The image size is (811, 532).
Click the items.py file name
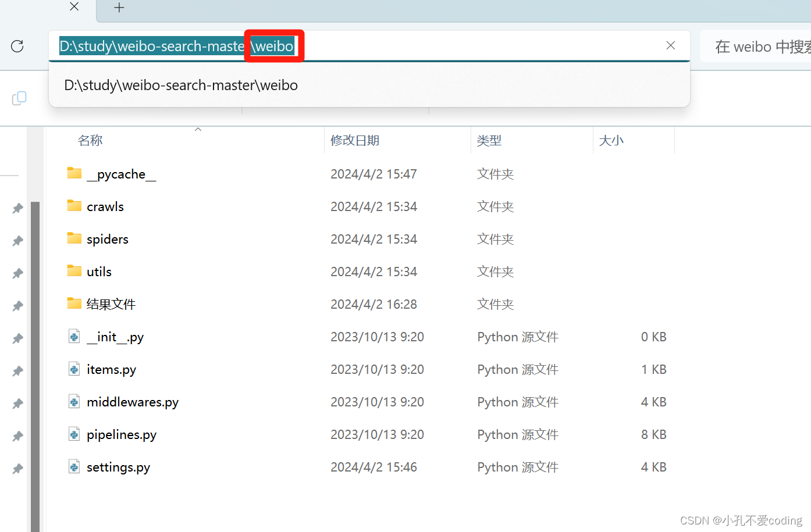pos(112,370)
